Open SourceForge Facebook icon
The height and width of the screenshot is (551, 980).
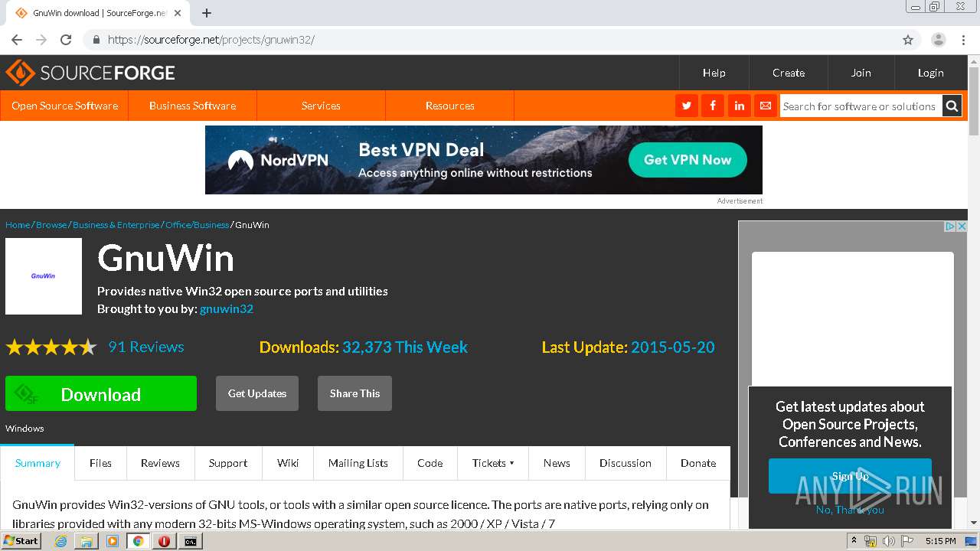[x=713, y=106]
